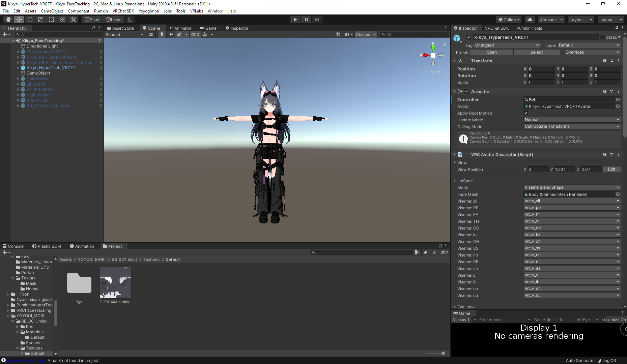627x364 pixels.
Task: Toggle 2D view mode
Action: (x=151, y=34)
